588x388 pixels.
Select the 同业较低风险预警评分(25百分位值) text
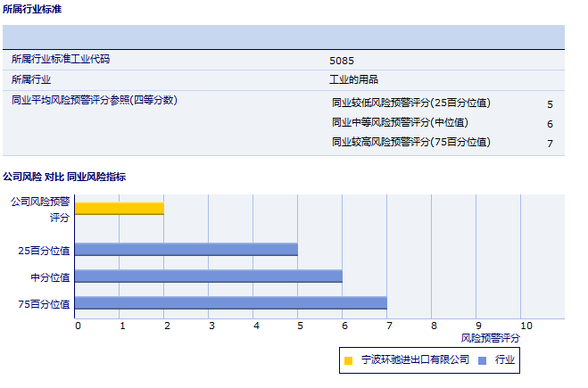(410, 103)
